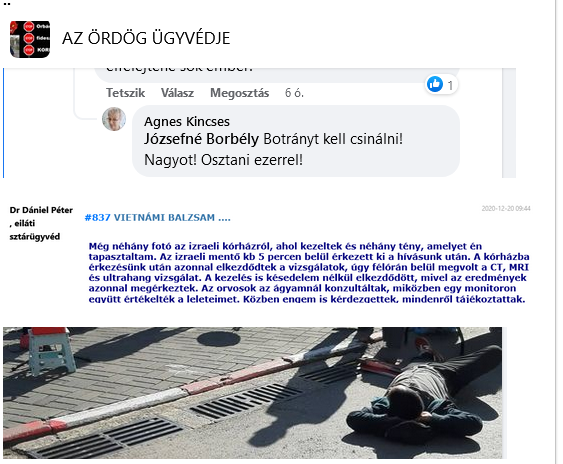Click Megosztás to share the comment
Screen dimensions: 563x464
[x=239, y=93]
